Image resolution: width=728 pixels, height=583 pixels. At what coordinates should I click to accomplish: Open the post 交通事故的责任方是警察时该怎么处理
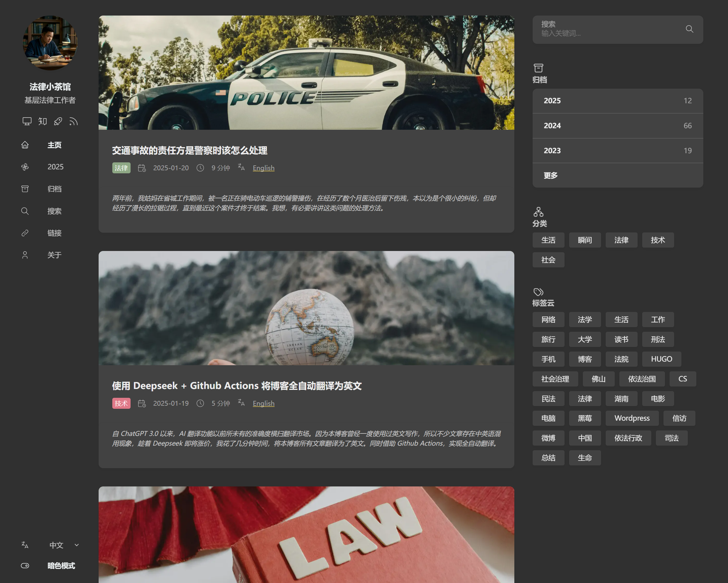(190, 150)
